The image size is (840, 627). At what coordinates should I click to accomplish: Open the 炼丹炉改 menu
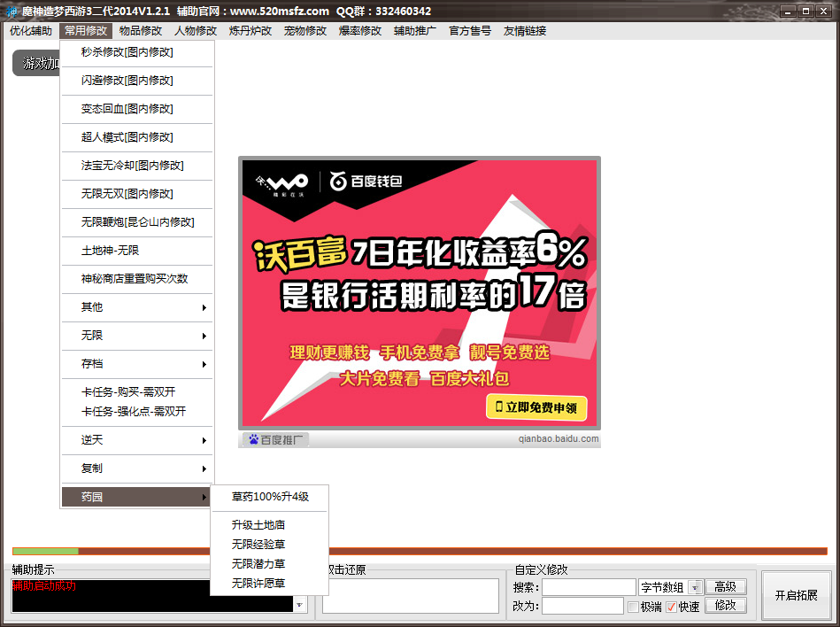point(250,30)
